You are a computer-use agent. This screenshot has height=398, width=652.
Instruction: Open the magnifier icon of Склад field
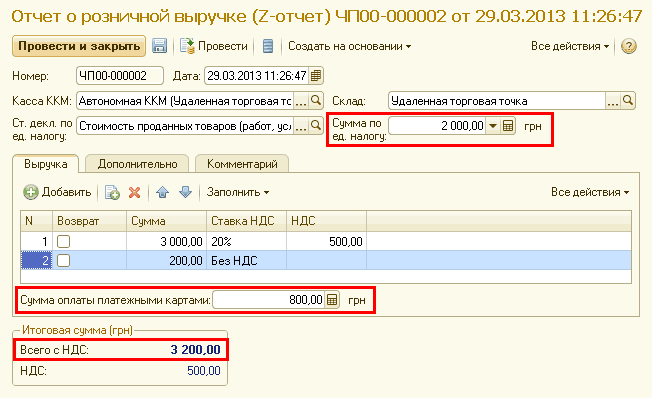pyautogui.click(x=627, y=101)
